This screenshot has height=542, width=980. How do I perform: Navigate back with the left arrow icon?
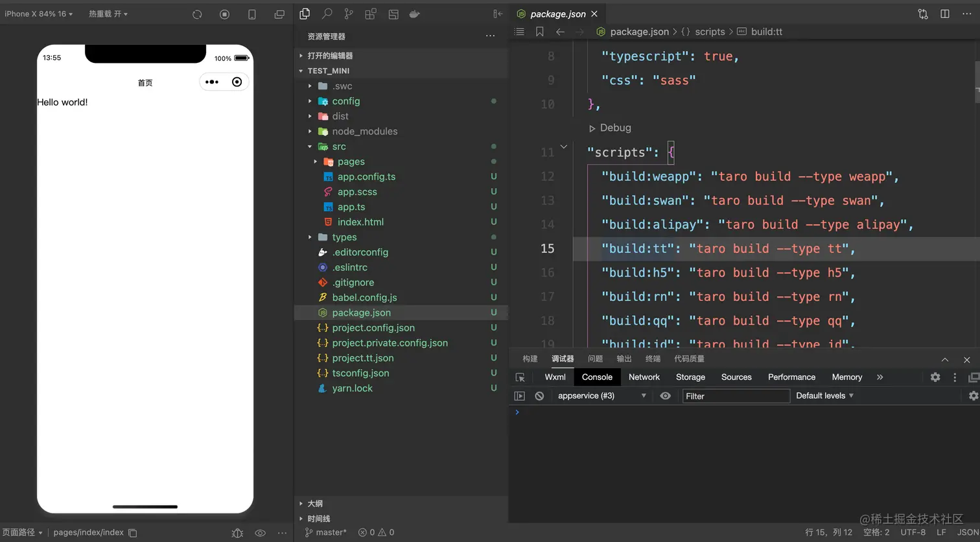[x=560, y=32]
